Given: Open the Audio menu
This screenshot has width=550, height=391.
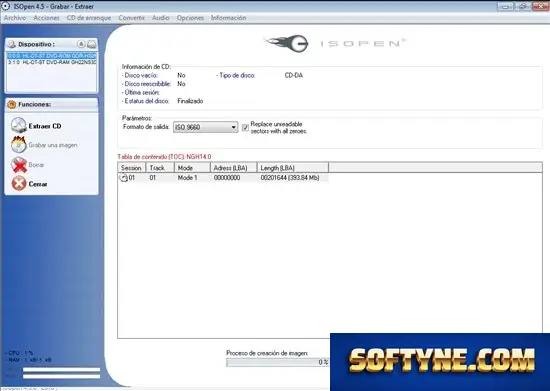Looking at the screenshot, I should 161,18.
